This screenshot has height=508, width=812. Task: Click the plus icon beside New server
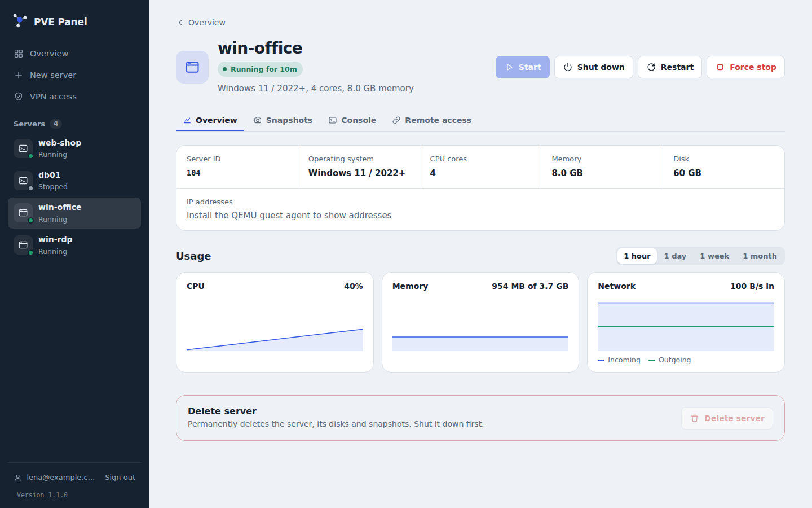(19, 75)
